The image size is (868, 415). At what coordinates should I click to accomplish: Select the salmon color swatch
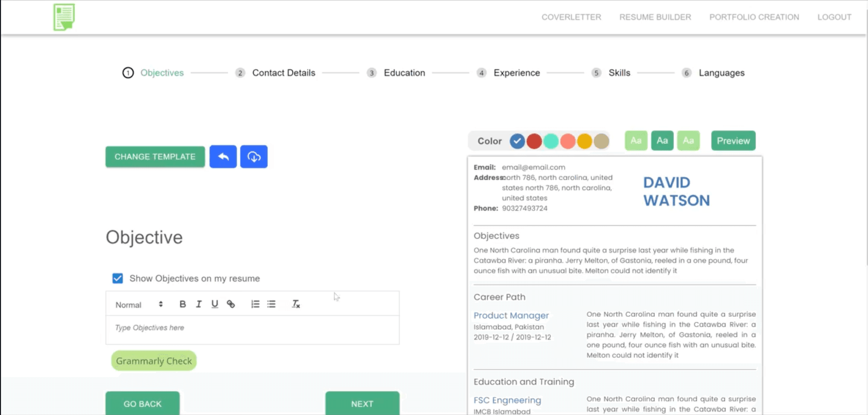(568, 141)
